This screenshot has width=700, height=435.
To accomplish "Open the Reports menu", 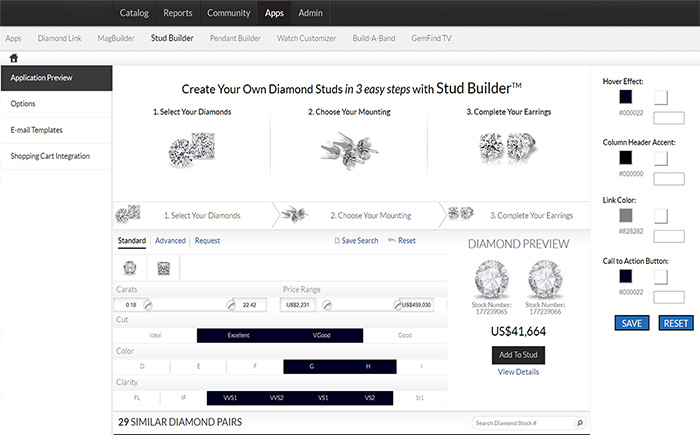I will (178, 13).
